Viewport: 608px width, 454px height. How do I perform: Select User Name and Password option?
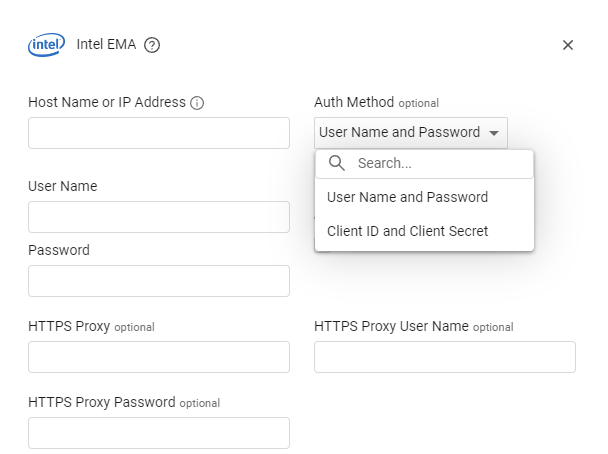point(408,197)
